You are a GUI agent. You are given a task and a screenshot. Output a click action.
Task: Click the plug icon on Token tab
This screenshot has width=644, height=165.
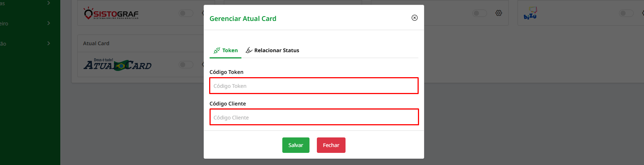click(217, 50)
